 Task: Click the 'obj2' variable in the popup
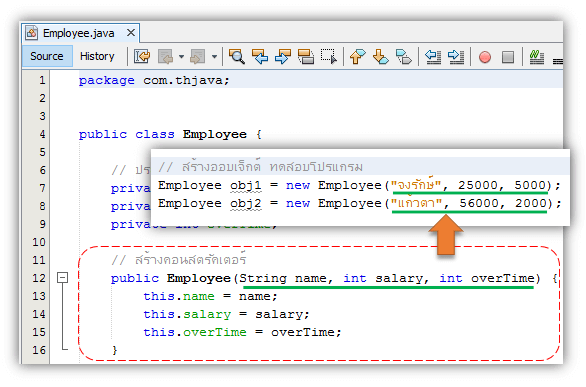[246, 203]
